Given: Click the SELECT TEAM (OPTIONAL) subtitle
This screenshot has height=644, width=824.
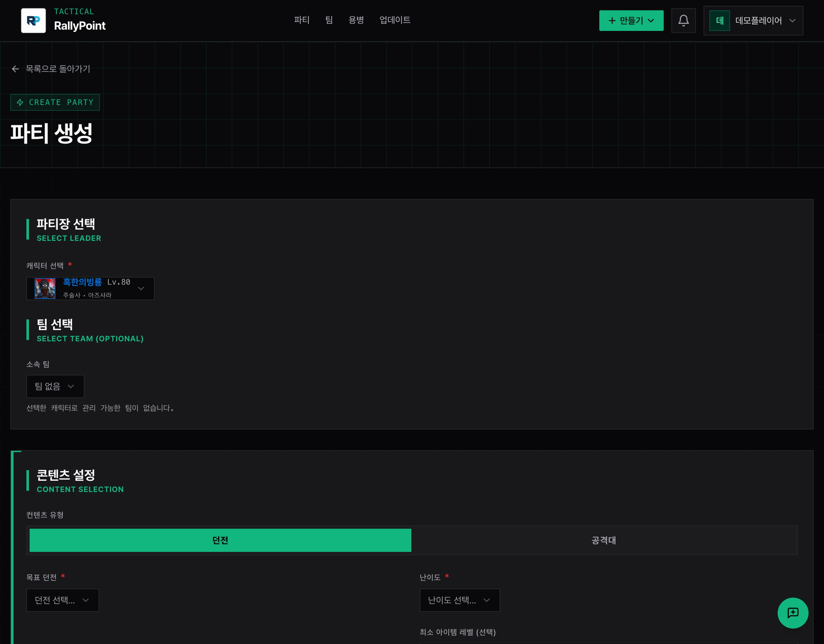Looking at the screenshot, I should pos(90,339).
